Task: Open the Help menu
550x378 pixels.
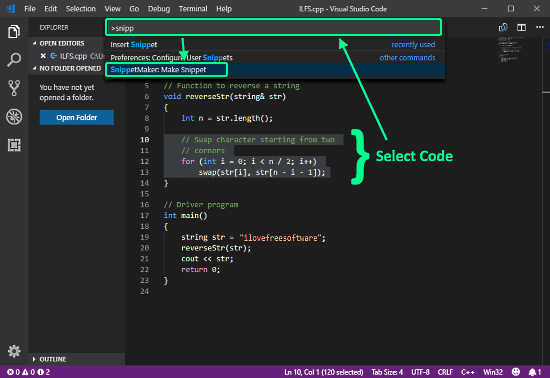Action: [x=224, y=9]
